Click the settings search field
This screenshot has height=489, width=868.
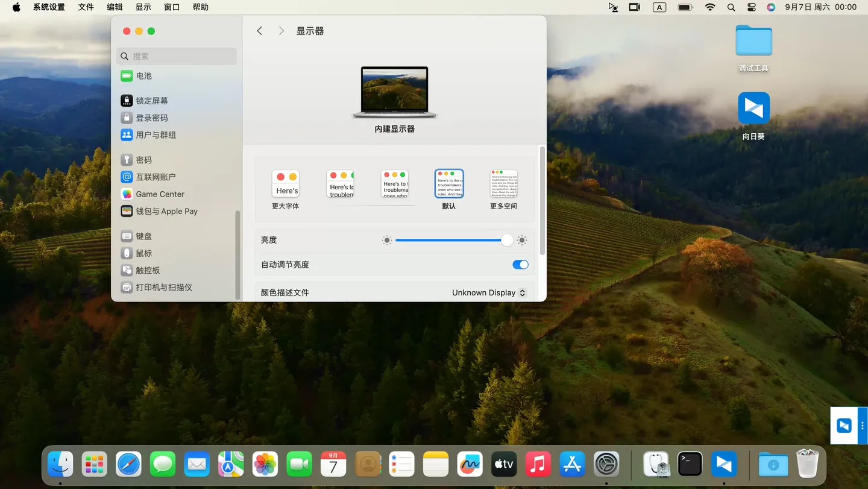[x=176, y=55]
